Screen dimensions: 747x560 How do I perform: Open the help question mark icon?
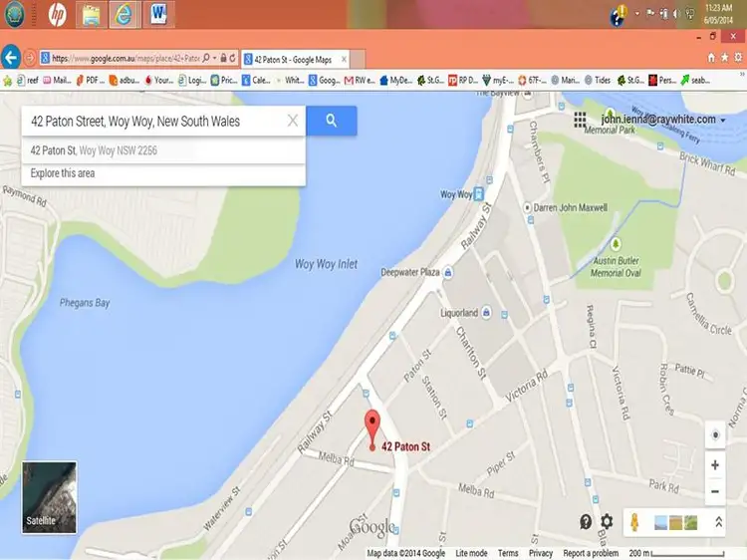coord(586,521)
